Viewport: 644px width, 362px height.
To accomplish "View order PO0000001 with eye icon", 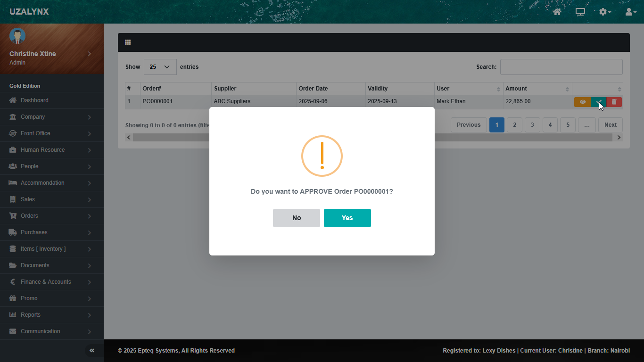I will pos(582,102).
